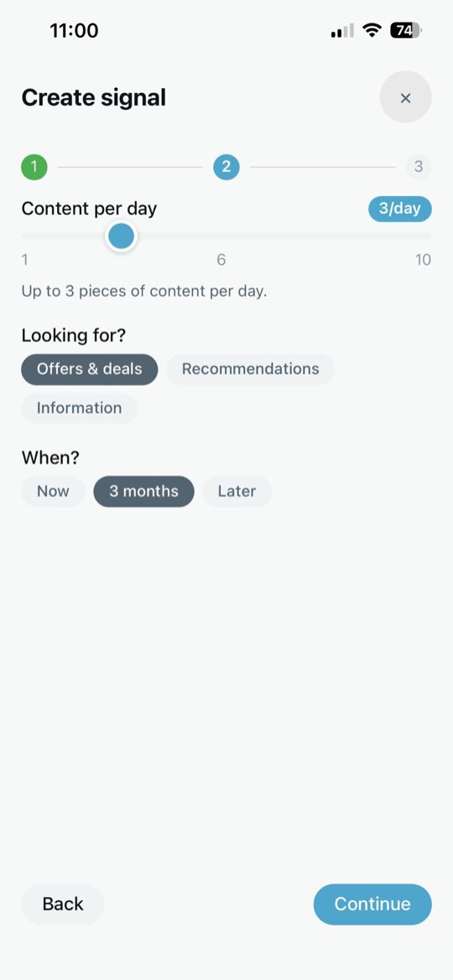Pick the Later timing option
Image resolution: width=453 pixels, height=980 pixels.
237,491
